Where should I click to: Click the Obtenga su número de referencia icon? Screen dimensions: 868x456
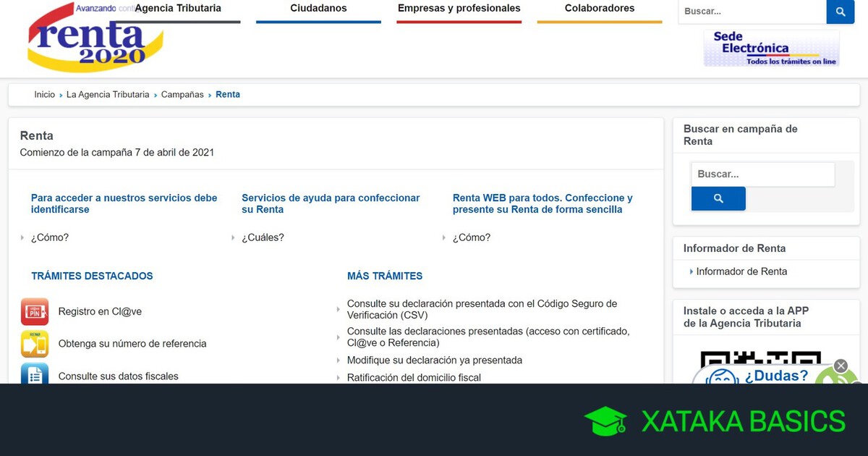coord(35,344)
